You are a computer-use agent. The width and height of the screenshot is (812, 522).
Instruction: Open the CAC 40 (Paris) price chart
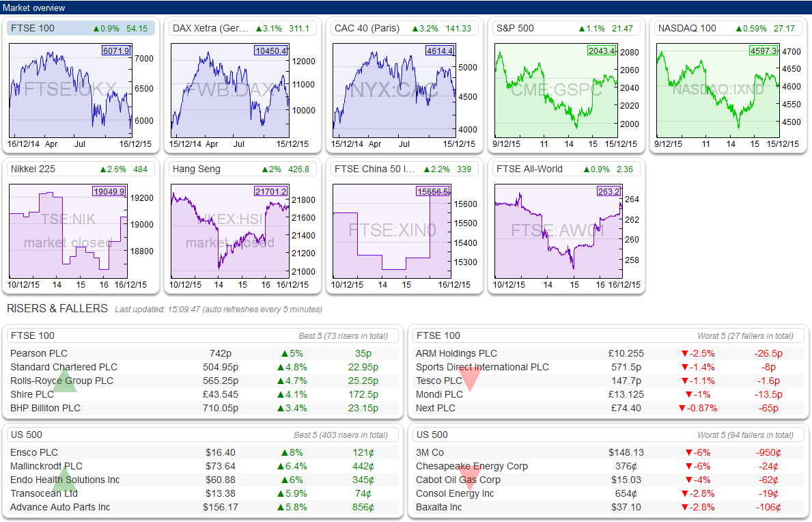tap(394, 90)
